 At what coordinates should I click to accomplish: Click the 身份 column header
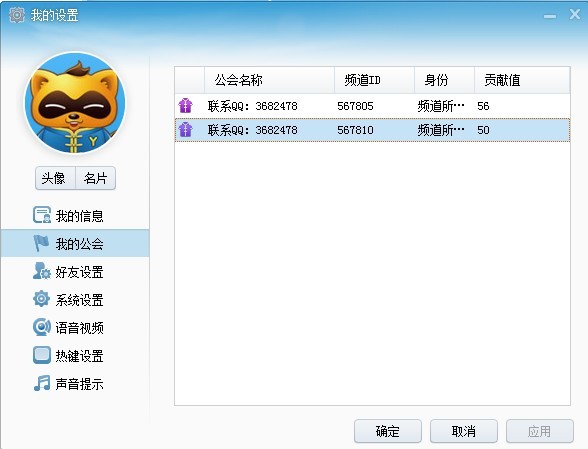coord(444,80)
